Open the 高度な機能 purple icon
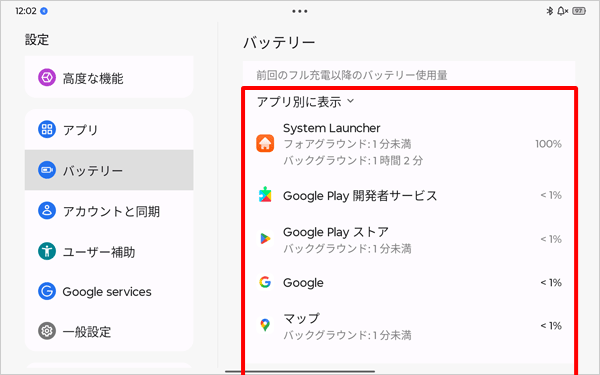 click(47, 78)
